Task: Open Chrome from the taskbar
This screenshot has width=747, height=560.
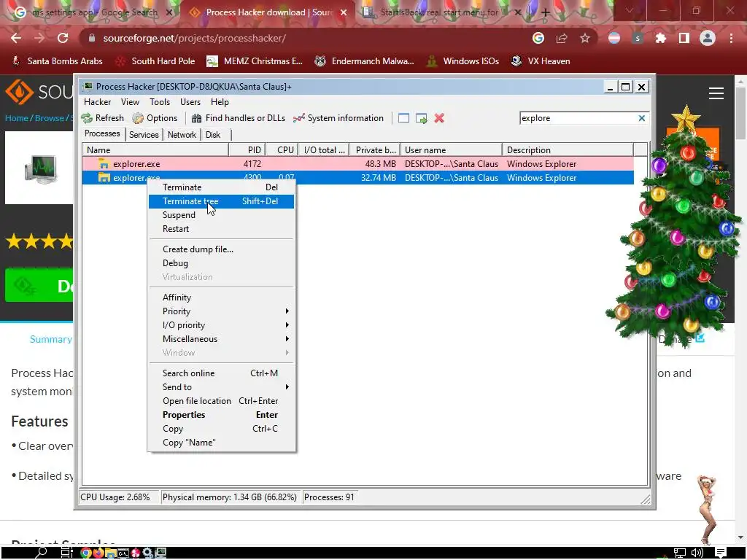Action: pyautogui.click(x=86, y=553)
